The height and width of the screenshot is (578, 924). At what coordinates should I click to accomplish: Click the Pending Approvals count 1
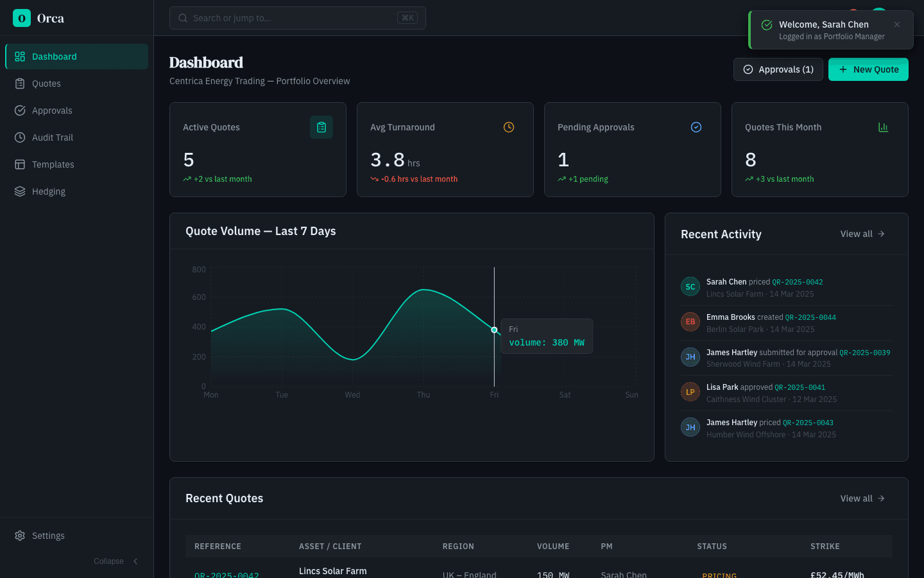(563, 160)
